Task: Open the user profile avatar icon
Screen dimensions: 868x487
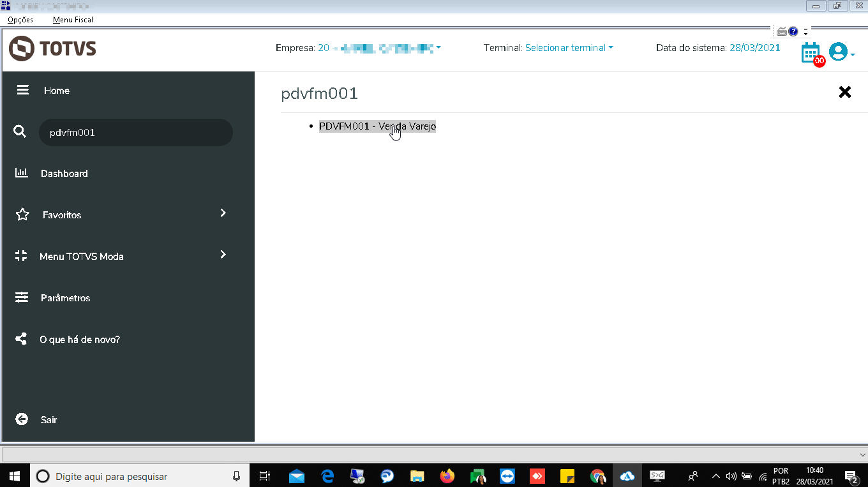Action: click(x=837, y=52)
